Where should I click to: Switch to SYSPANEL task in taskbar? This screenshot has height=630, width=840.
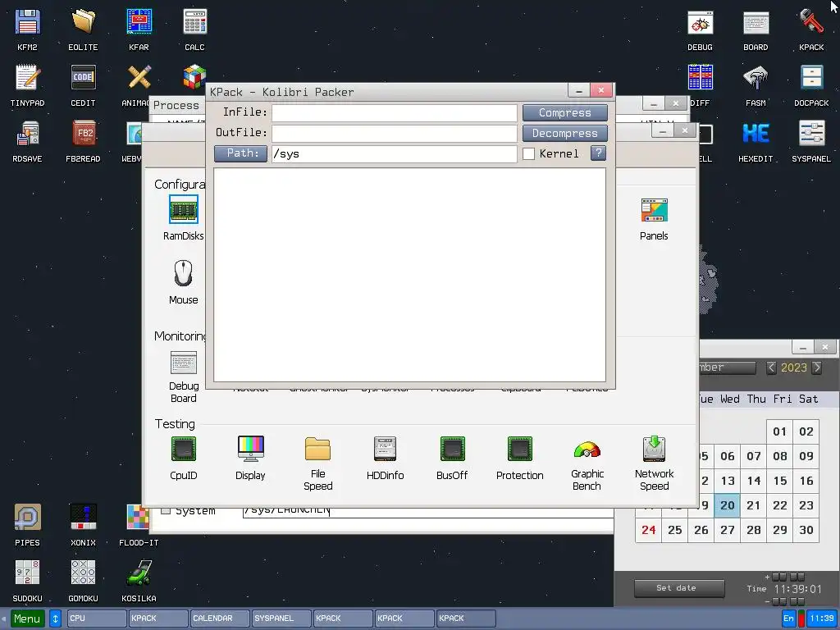tap(281, 619)
